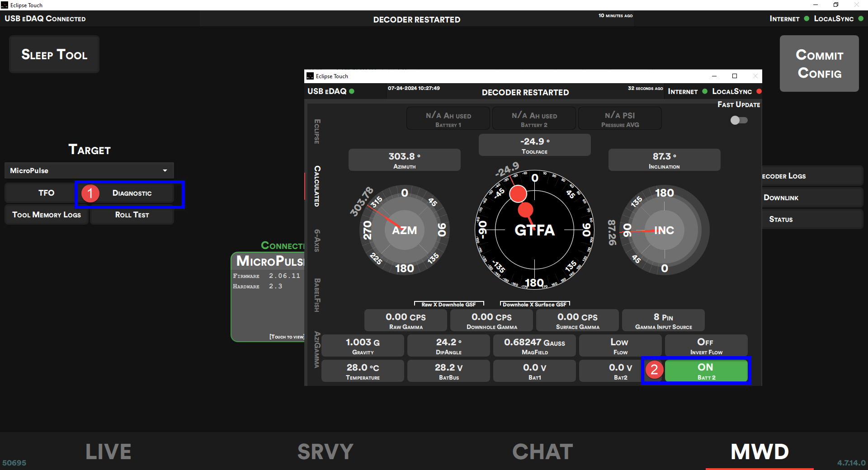Click the version number 4.7.14.0

(x=851, y=463)
